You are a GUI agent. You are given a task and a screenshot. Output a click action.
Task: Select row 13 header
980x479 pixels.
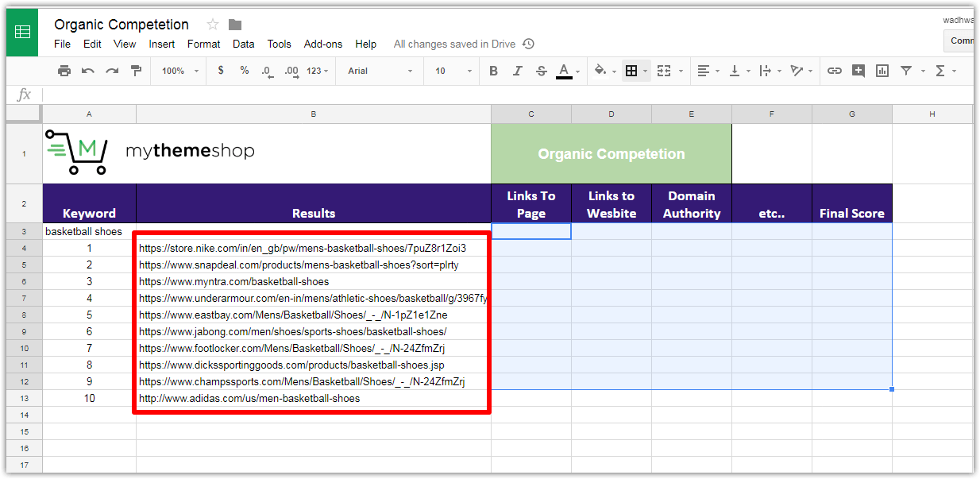[x=25, y=399]
